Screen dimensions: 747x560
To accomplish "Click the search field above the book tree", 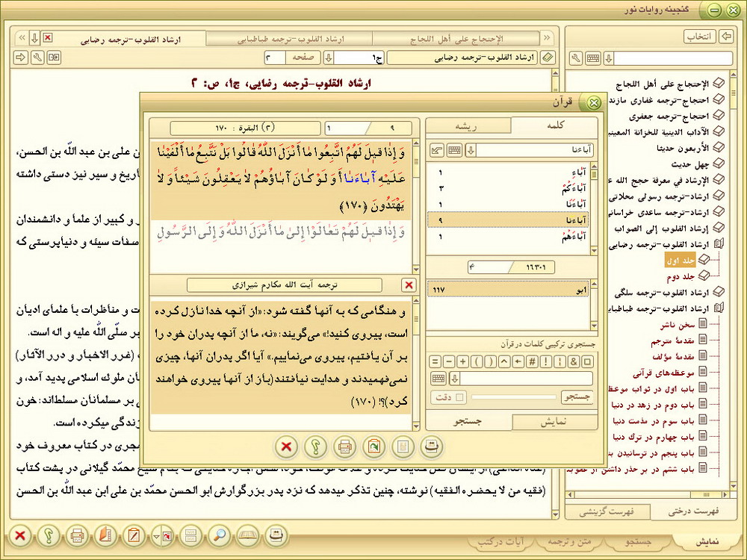I will (x=673, y=58).
